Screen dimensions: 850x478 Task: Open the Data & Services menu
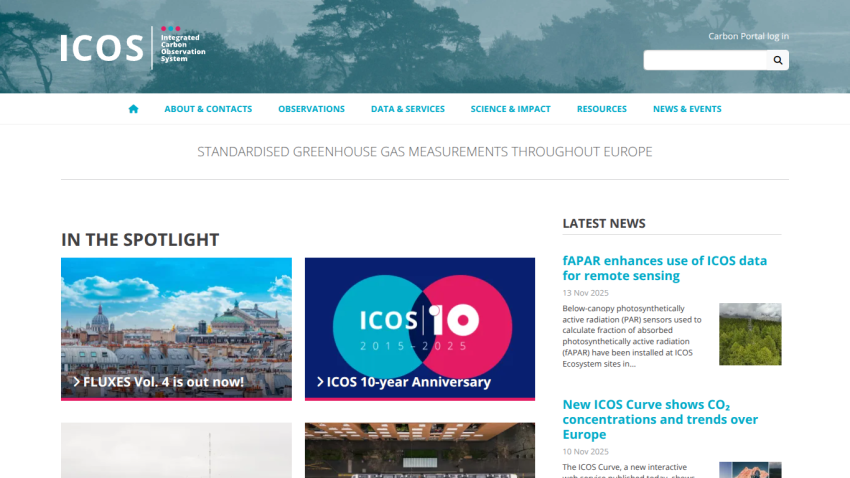click(408, 109)
